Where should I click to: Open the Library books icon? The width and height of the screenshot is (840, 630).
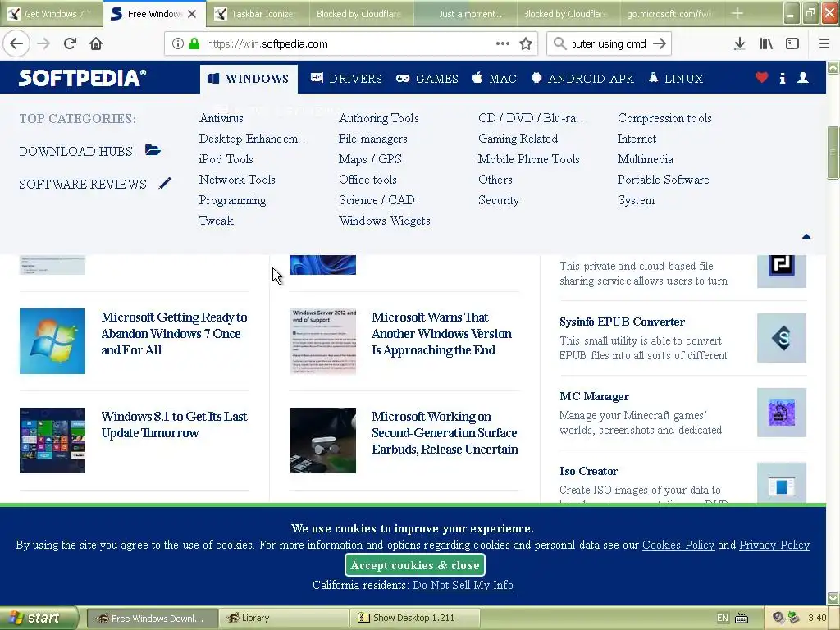coord(766,44)
